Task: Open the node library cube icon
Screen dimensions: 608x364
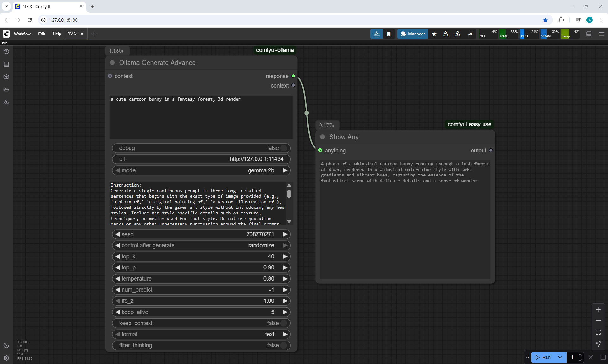Action: click(6, 77)
